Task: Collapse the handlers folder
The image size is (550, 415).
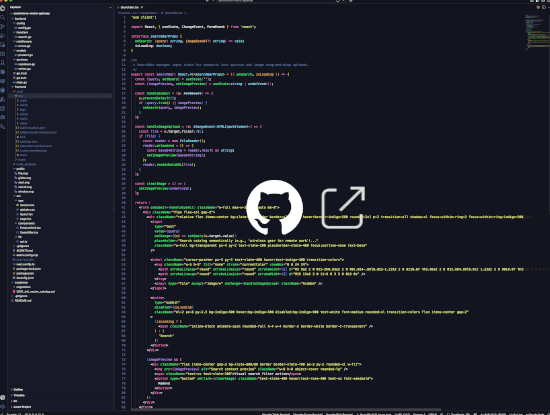Action: 21,32
